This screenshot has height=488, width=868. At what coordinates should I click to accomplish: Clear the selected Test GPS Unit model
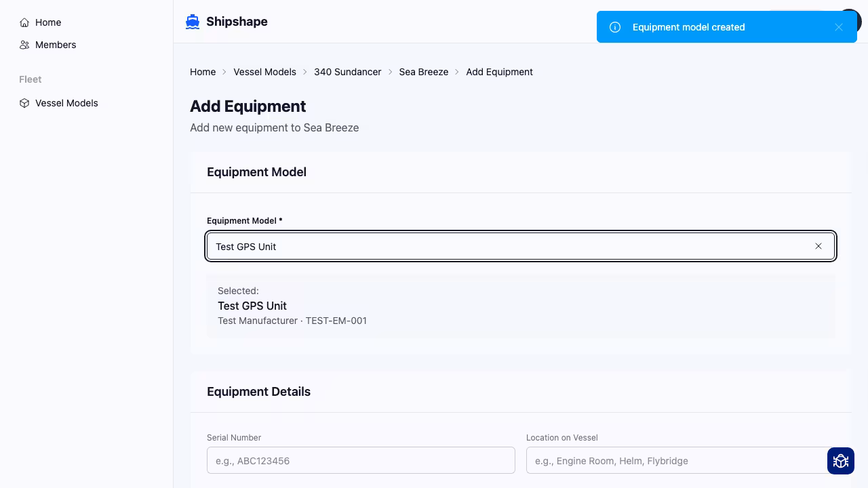(x=818, y=246)
